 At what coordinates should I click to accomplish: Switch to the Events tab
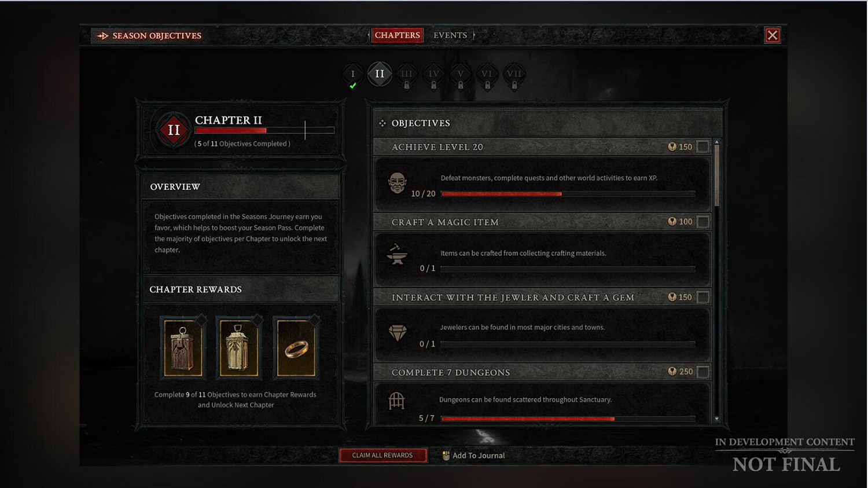pyautogui.click(x=450, y=35)
